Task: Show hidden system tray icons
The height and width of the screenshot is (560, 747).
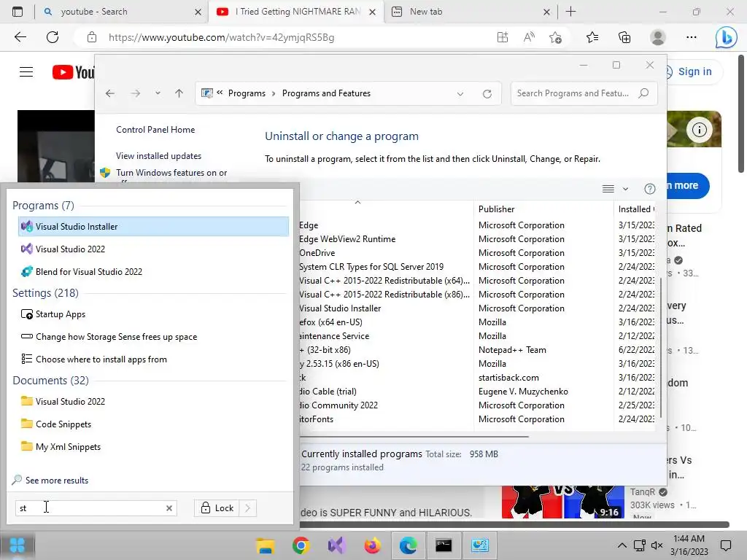Action: [x=622, y=545]
